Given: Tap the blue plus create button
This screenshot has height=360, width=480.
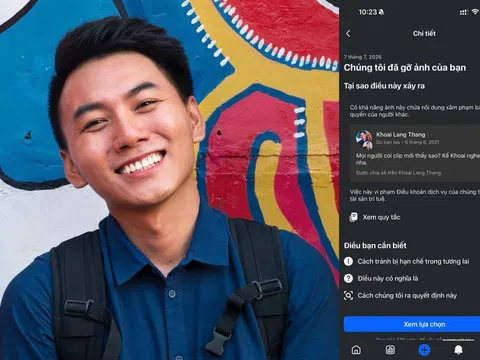Looking at the screenshot, I should click(x=424, y=350).
